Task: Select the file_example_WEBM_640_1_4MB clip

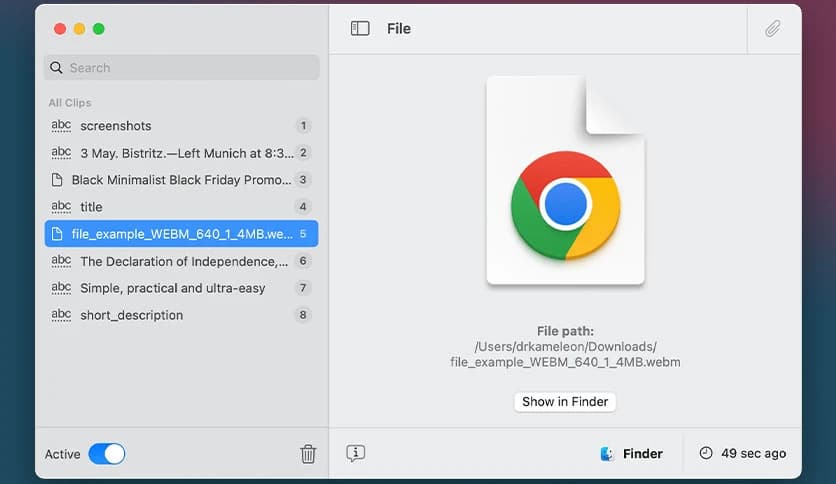Action: [x=182, y=233]
